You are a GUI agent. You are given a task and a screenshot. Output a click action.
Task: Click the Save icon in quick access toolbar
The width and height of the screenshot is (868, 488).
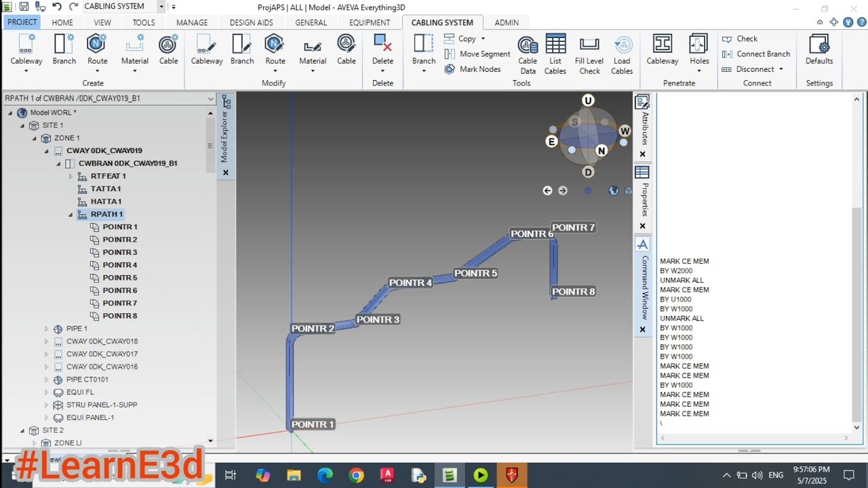pyautogui.click(x=24, y=7)
